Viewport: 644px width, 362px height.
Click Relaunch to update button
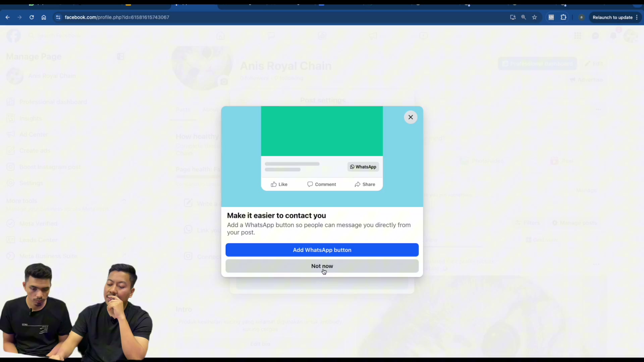(x=612, y=17)
